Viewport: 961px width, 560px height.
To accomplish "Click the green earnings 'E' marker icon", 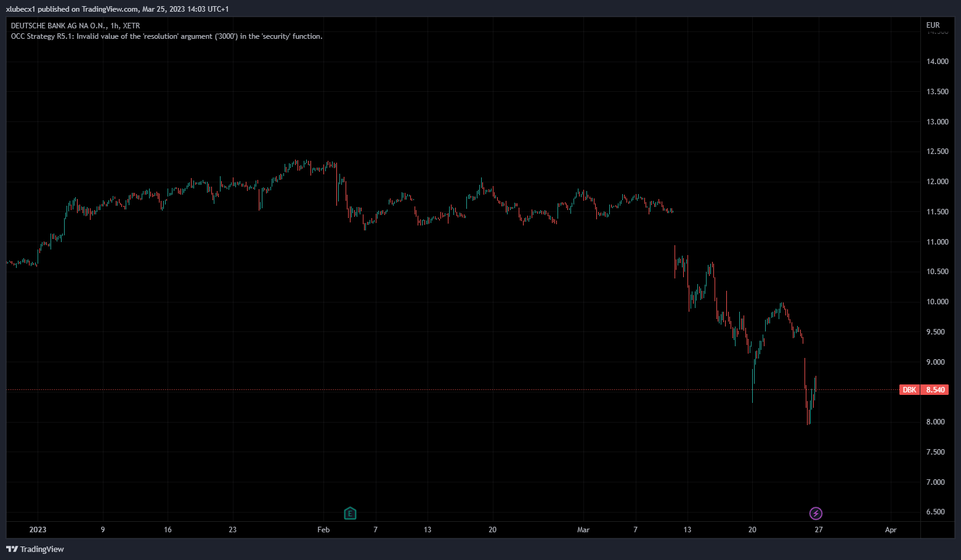I will point(350,513).
